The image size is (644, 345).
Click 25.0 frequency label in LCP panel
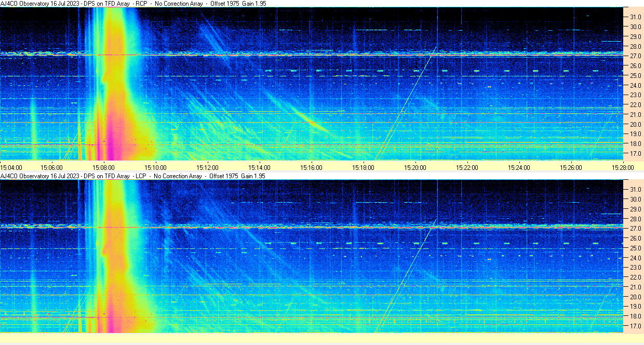636,248
